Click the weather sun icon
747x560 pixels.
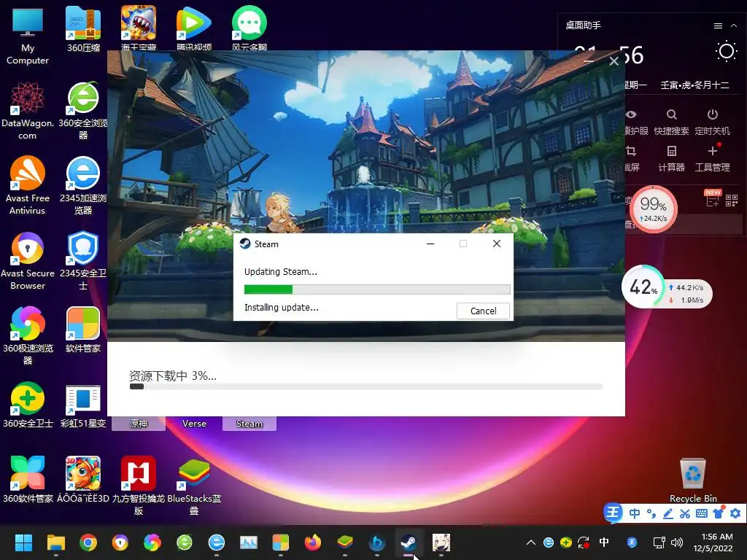(x=727, y=52)
